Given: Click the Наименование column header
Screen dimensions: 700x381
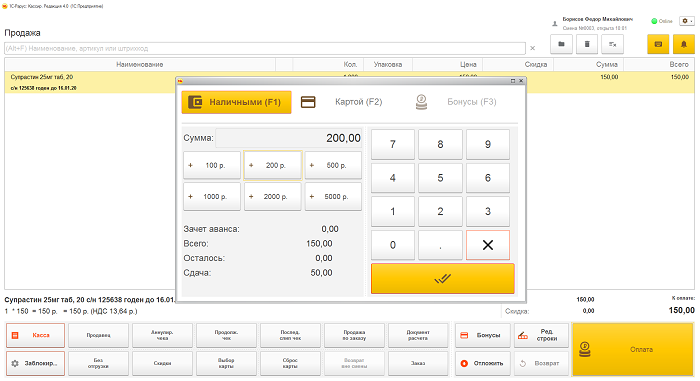Looking at the screenshot, I should (x=140, y=65).
